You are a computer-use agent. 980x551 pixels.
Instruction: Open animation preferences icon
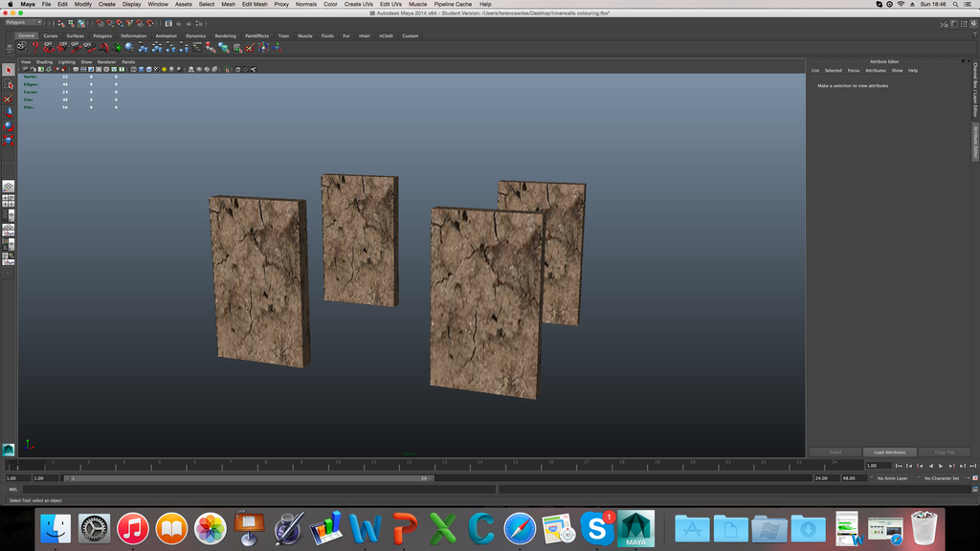pos(974,478)
